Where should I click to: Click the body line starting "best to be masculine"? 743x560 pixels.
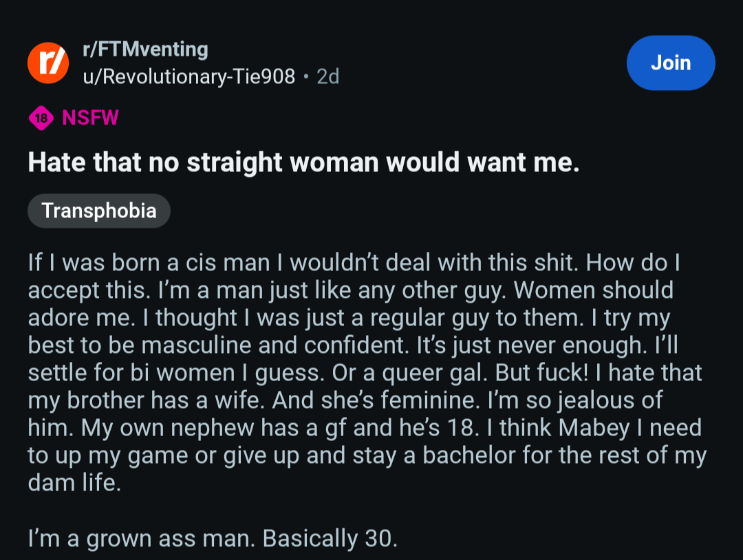(353, 345)
